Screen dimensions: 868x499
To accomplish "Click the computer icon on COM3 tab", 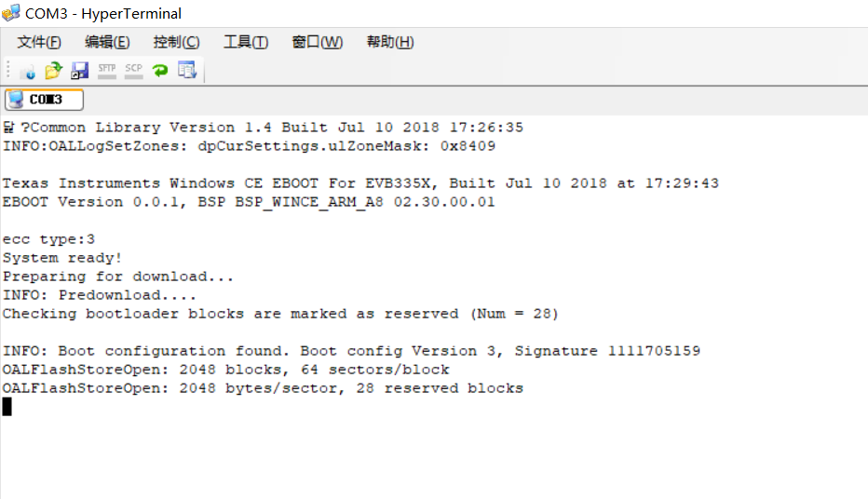I will coord(16,100).
